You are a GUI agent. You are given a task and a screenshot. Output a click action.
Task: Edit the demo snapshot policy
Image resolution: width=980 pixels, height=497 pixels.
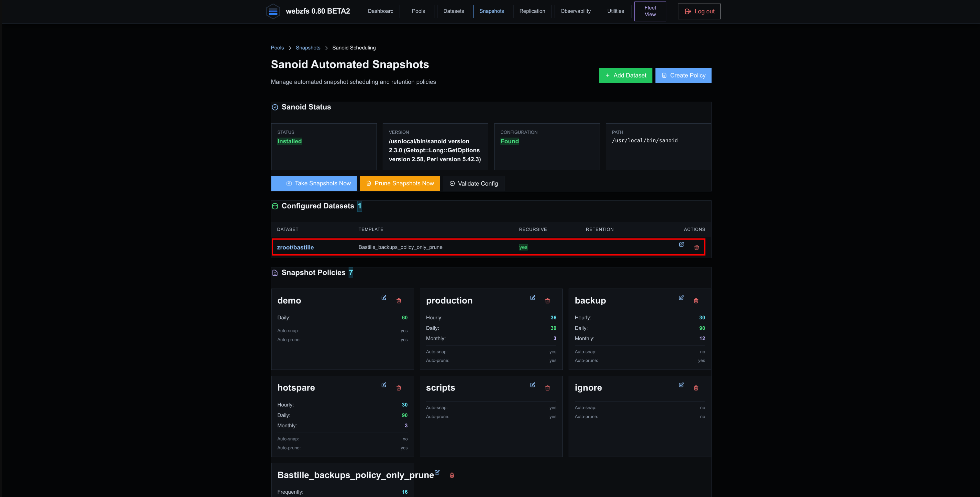[x=384, y=298]
